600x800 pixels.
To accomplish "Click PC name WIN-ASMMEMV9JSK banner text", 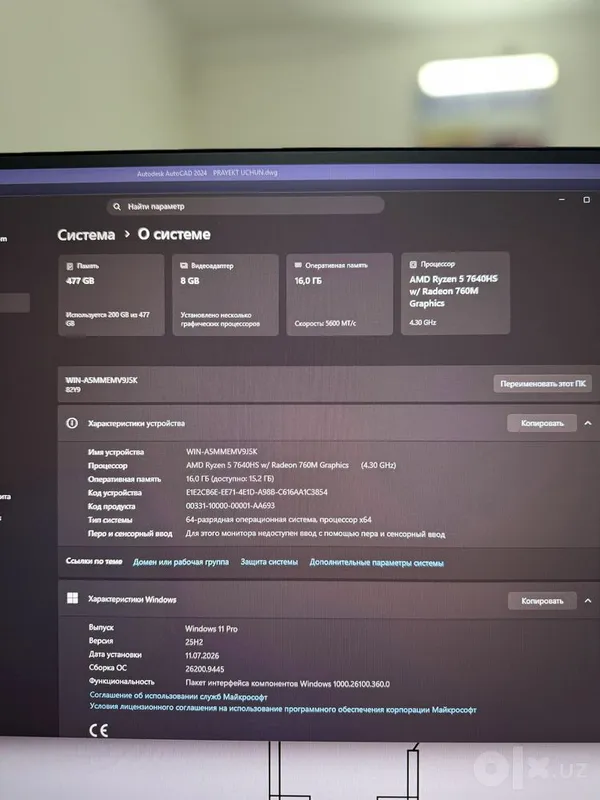I will click(x=102, y=380).
